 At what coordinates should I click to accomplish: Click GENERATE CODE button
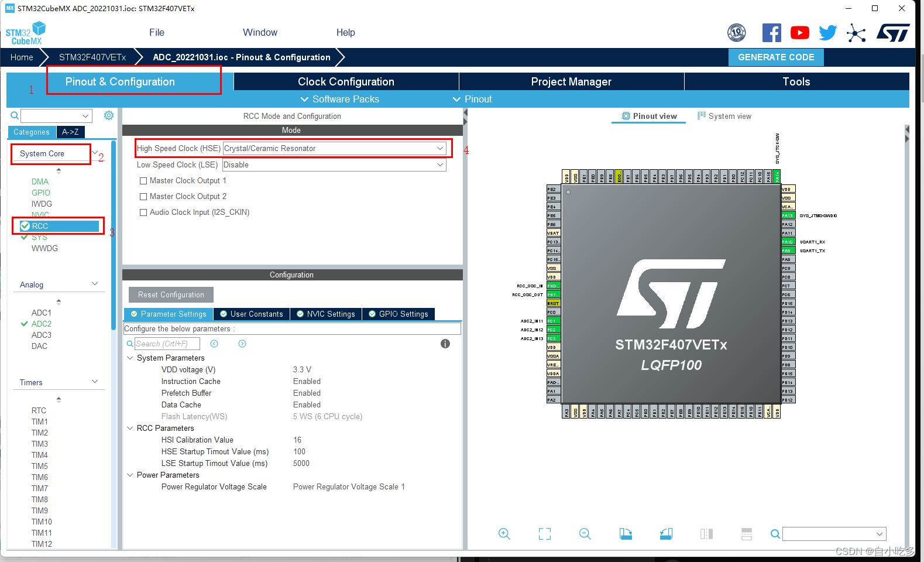point(776,57)
